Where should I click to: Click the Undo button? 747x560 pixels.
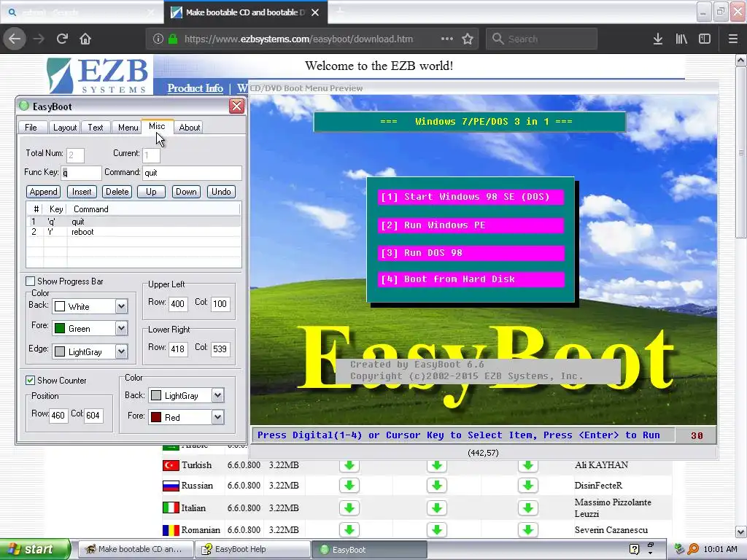pos(221,192)
